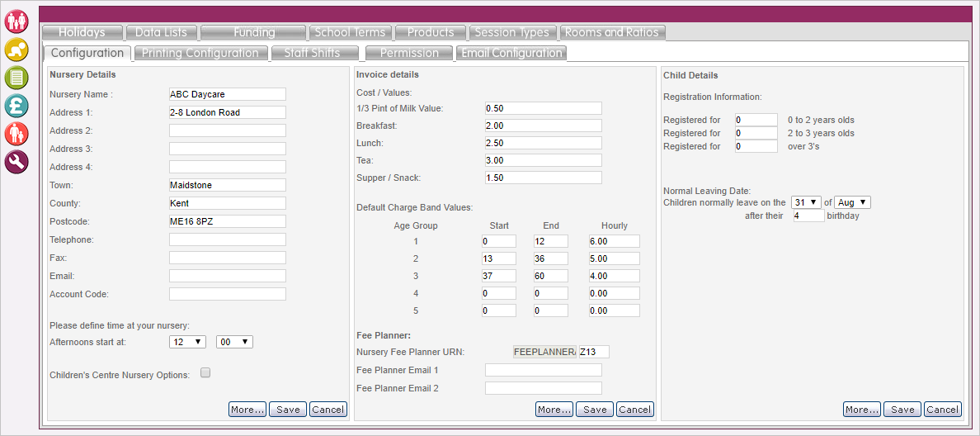
Task: Click the 1/3 Pint of Milk Value field
Action: [x=543, y=108]
